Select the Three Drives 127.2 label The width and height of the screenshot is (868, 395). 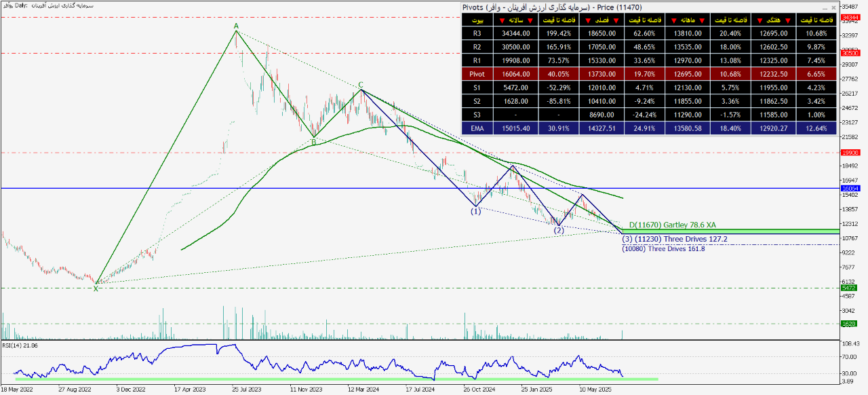(x=673, y=239)
